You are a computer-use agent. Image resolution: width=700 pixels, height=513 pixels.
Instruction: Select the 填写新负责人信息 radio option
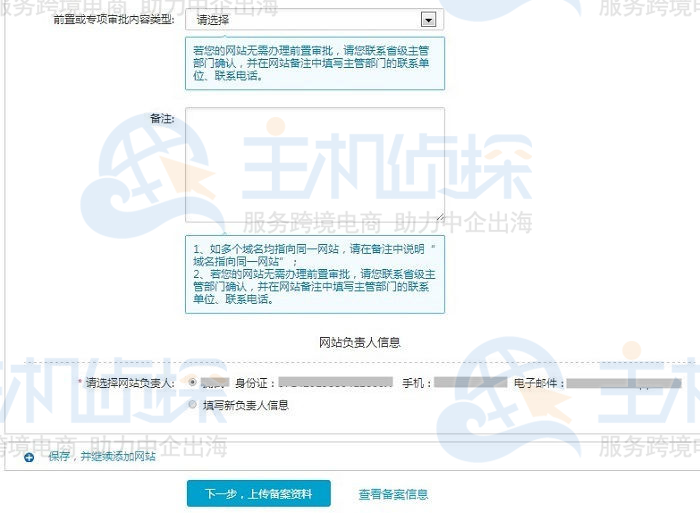pos(192,405)
